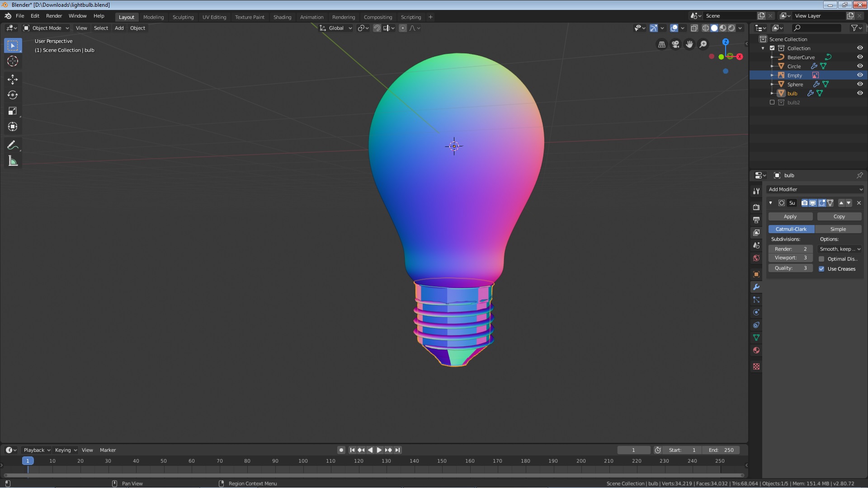The image size is (868, 488).
Task: Select the Catmull-Clark subdivision type
Action: click(x=791, y=230)
